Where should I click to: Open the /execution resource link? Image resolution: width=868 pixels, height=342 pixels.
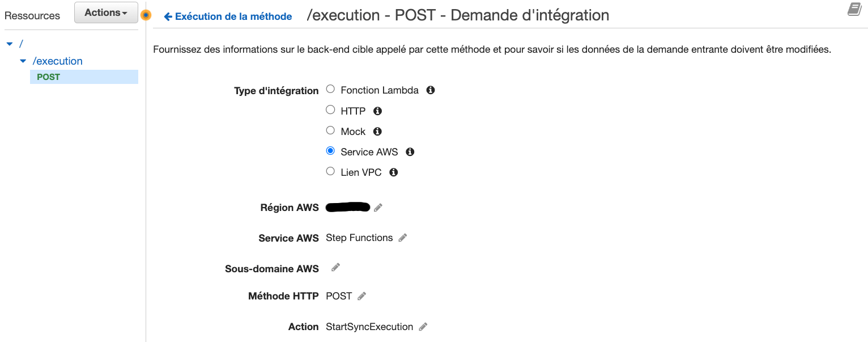tap(58, 61)
